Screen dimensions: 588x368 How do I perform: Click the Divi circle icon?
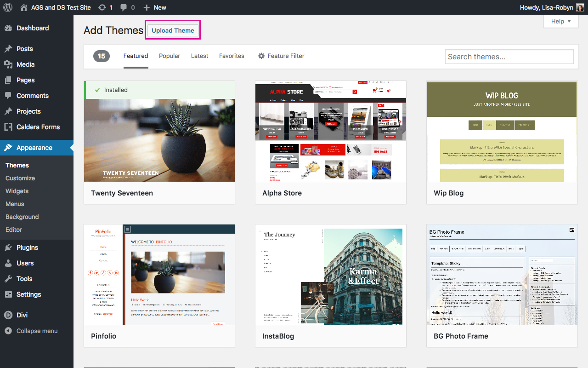(8, 315)
